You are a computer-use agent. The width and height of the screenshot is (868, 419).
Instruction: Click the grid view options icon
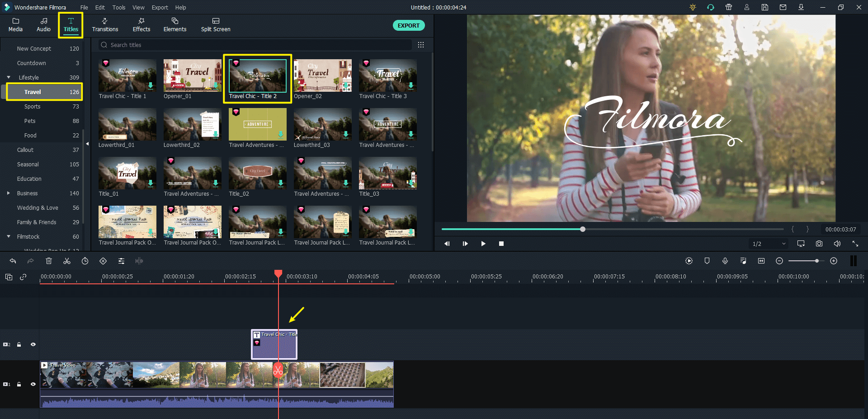(421, 45)
